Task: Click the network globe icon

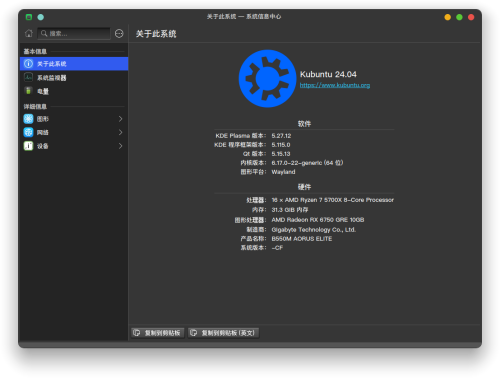Action: [28, 132]
